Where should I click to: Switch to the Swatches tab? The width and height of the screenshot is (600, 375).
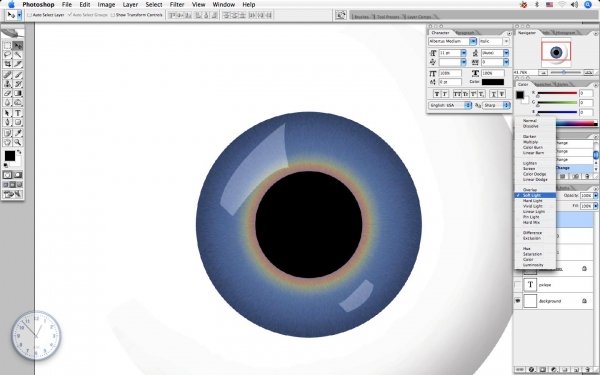(x=543, y=84)
